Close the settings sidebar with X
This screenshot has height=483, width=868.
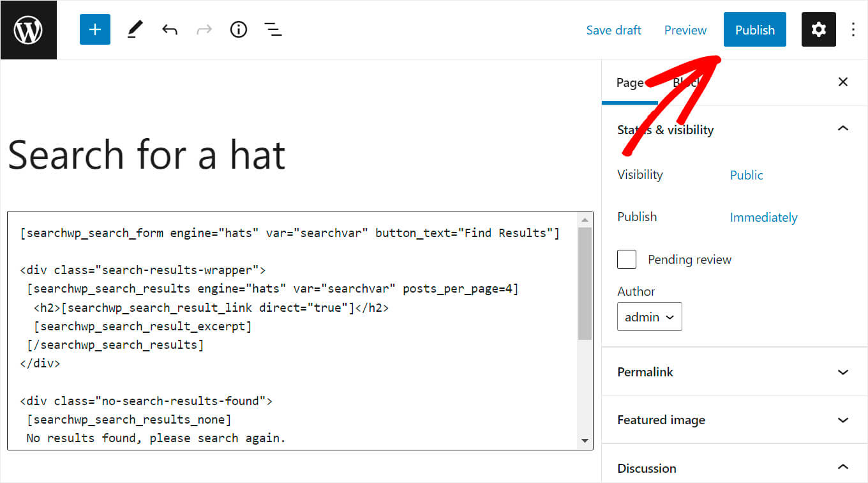[x=843, y=82]
